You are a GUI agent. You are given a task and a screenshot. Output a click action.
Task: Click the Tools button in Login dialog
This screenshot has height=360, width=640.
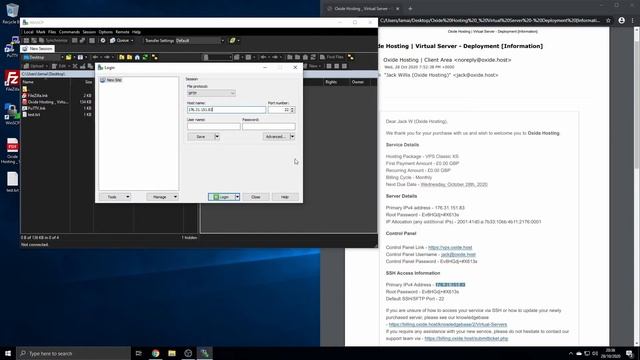(x=112, y=197)
